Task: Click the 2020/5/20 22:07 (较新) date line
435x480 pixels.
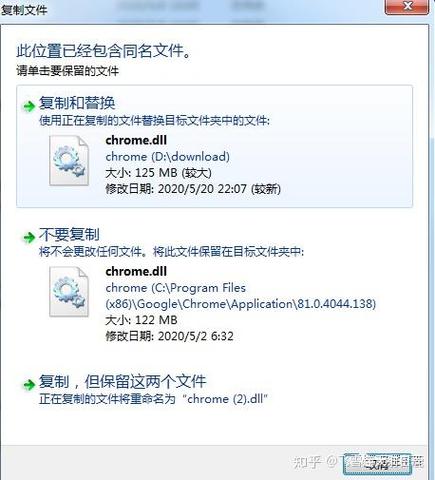Action: 193,189
